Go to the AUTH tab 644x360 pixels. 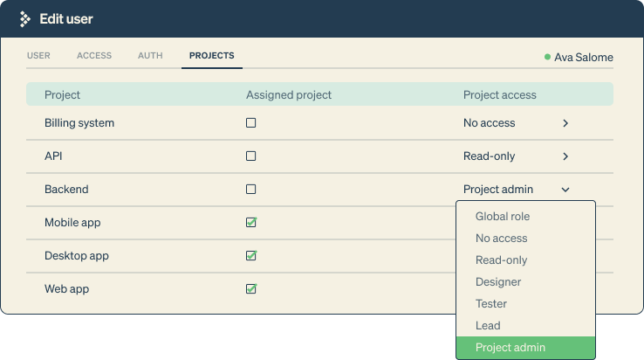click(150, 56)
